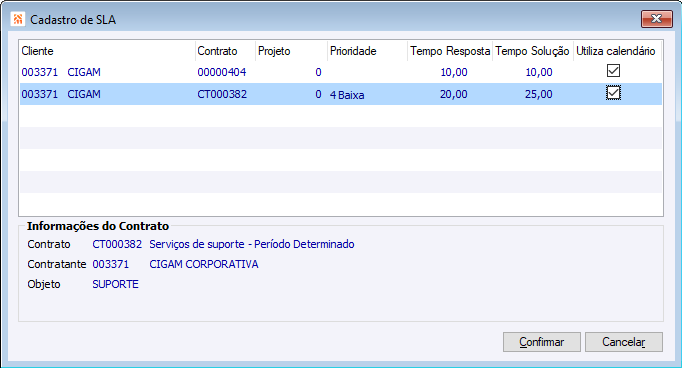The width and height of the screenshot is (682, 368).
Task: Click the Tempo Resposta column header
Action: 450,51
